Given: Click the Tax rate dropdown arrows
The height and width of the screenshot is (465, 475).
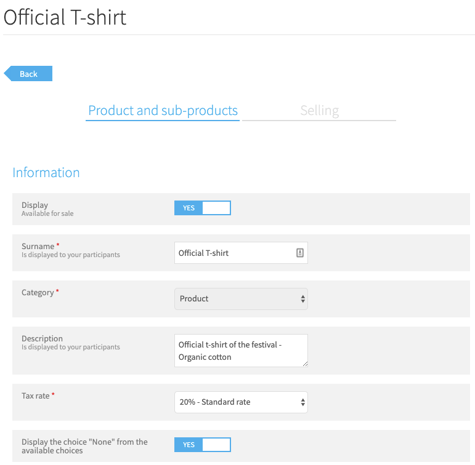Looking at the screenshot, I should [x=303, y=402].
